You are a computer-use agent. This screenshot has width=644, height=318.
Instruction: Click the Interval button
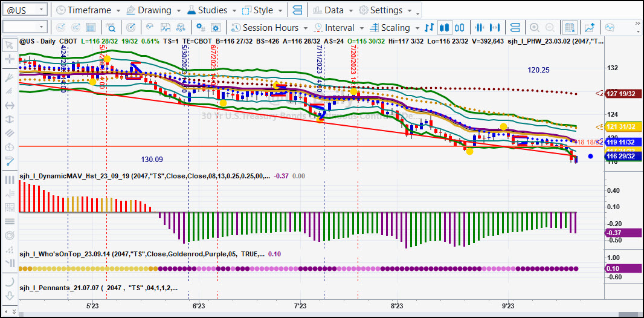pyautogui.click(x=334, y=28)
